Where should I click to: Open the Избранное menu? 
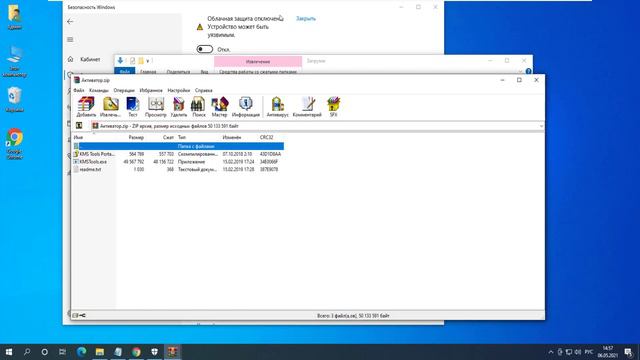151,90
